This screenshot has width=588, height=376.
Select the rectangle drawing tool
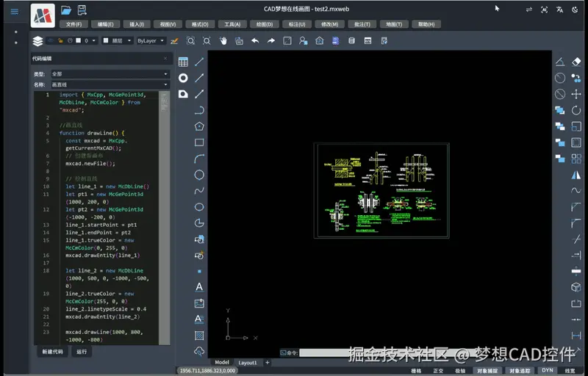click(x=199, y=142)
